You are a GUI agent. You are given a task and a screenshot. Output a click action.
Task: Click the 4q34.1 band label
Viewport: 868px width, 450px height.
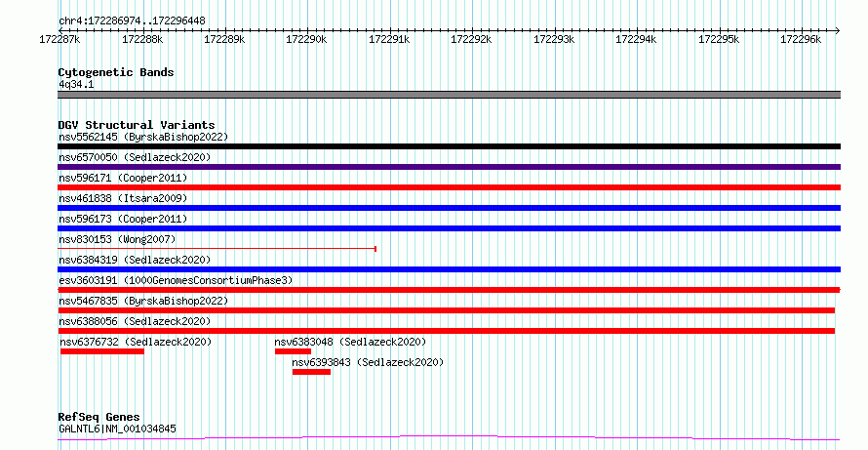click(76, 84)
